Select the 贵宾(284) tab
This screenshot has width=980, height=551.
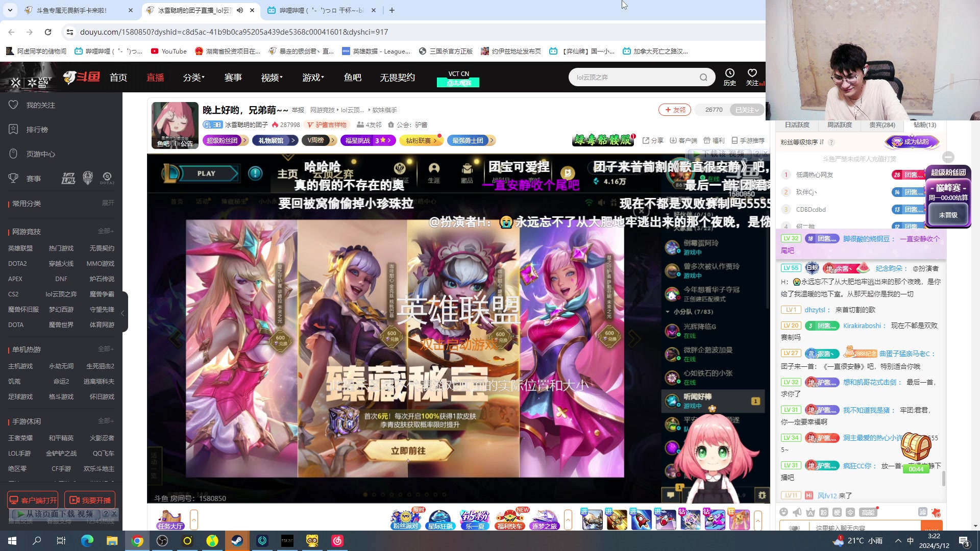click(x=882, y=125)
